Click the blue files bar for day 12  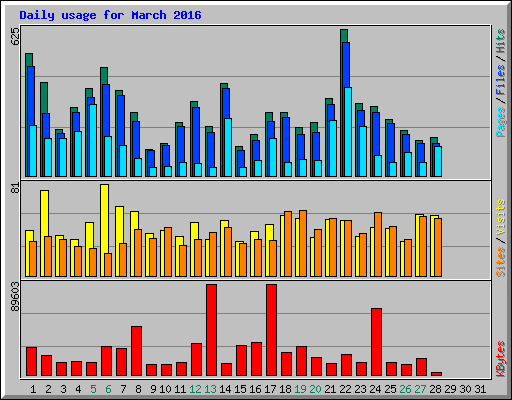pos(196,135)
